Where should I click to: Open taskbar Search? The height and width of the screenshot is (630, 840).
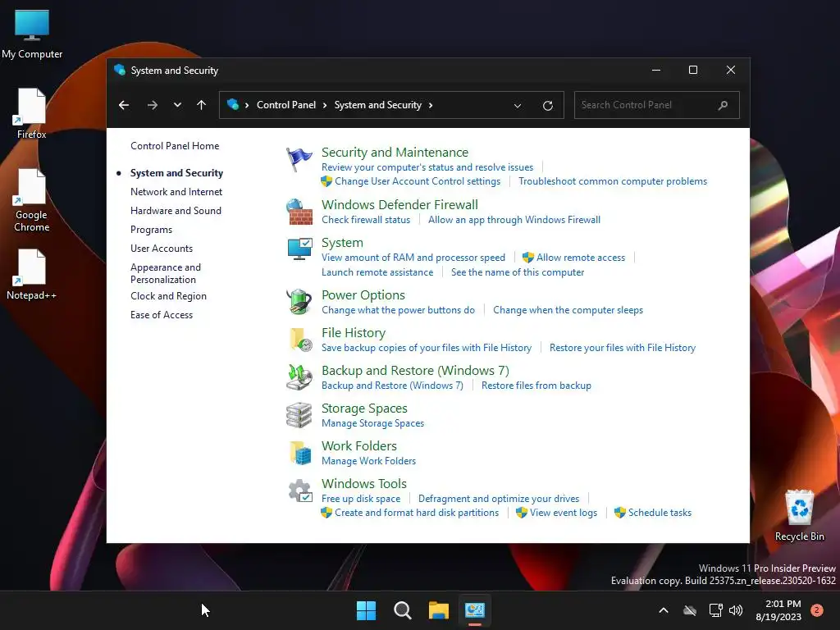402,610
